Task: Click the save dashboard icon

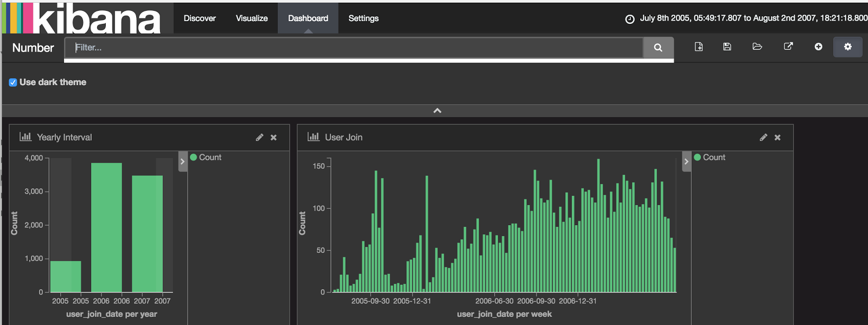Action: (727, 47)
